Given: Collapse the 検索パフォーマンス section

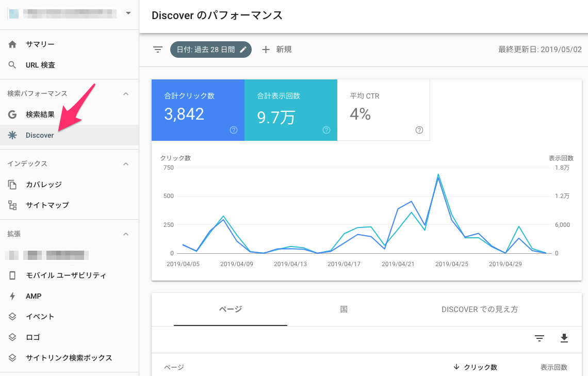Looking at the screenshot, I should [x=126, y=93].
